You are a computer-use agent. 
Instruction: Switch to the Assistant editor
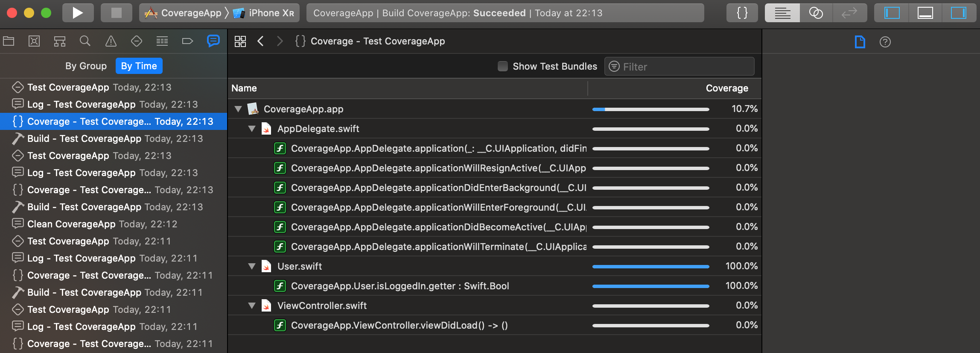pyautogui.click(x=816, y=13)
